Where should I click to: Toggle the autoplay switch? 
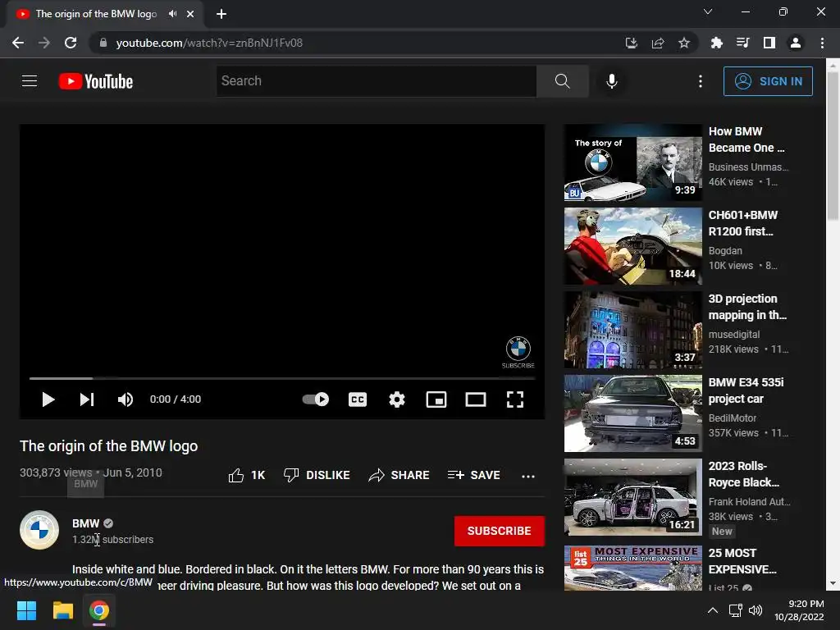point(316,399)
